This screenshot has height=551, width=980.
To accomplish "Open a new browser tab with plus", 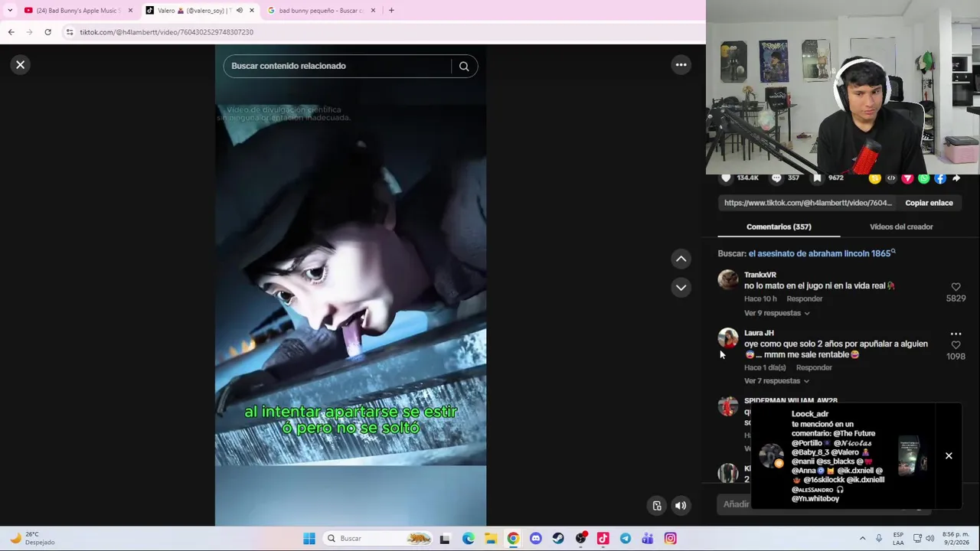I will pos(391,11).
